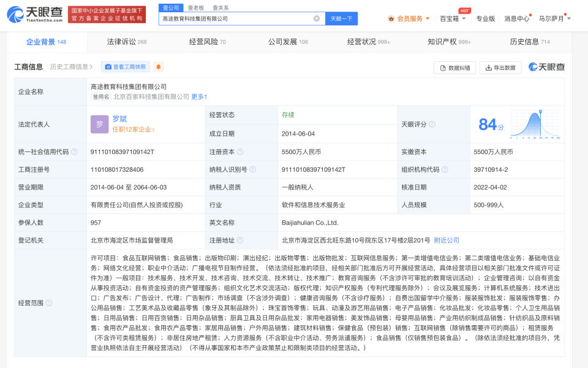Click the TianYanCha logo to go home
This screenshot has width=588, height=368.
[35, 14]
